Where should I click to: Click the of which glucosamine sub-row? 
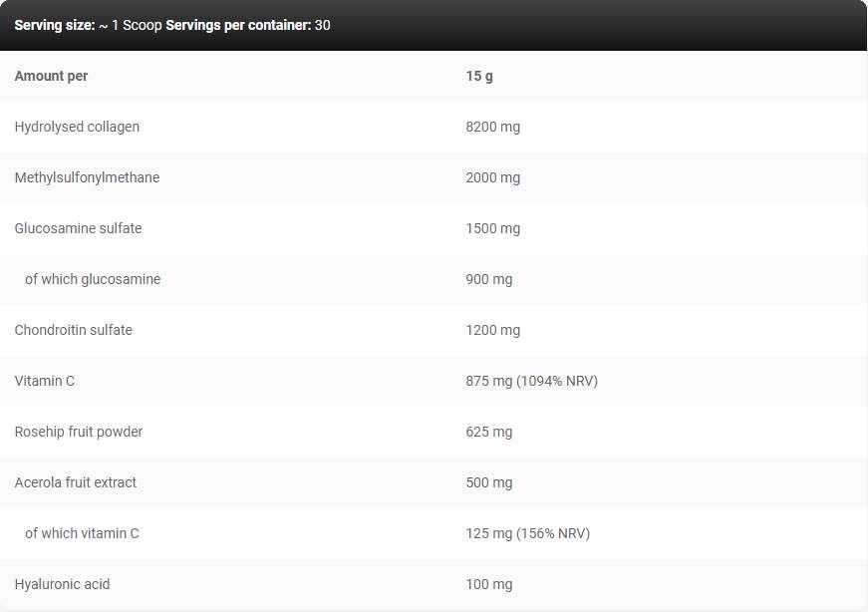pos(93,279)
